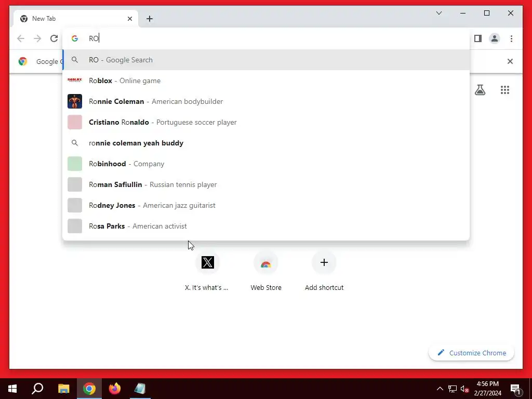Close the New Tab tab
This screenshot has height=399, width=532.
coord(129,19)
